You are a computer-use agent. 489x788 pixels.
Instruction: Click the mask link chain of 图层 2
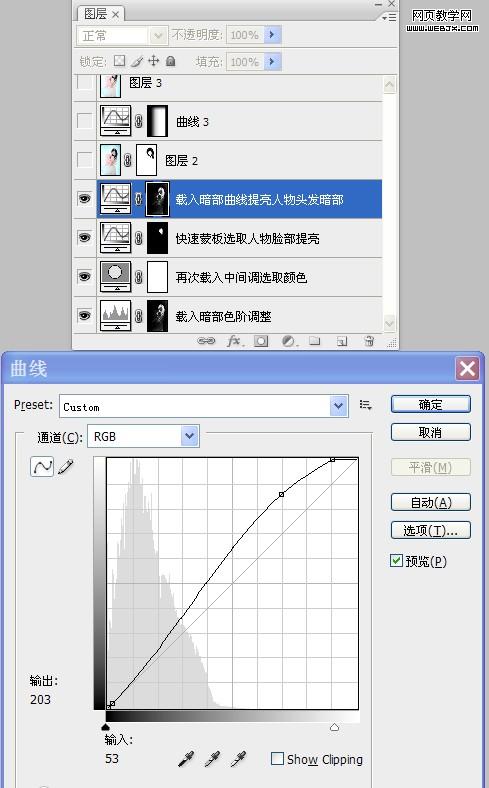click(128, 160)
